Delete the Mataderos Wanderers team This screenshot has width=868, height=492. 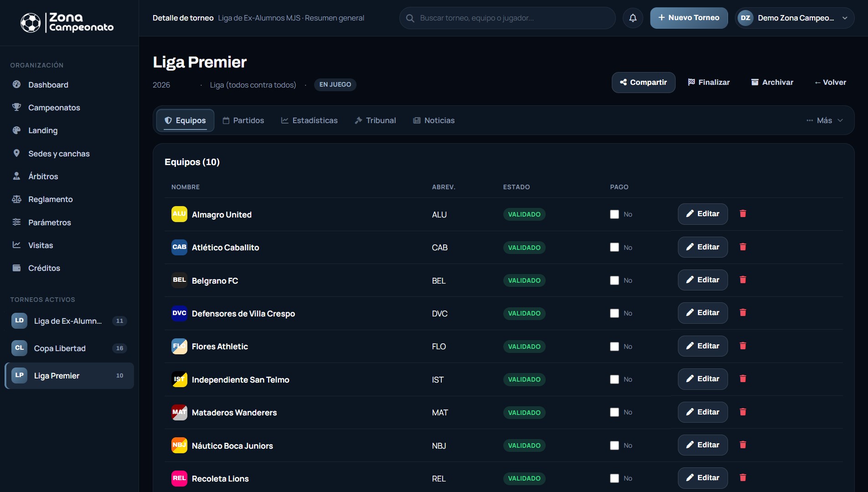point(743,412)
